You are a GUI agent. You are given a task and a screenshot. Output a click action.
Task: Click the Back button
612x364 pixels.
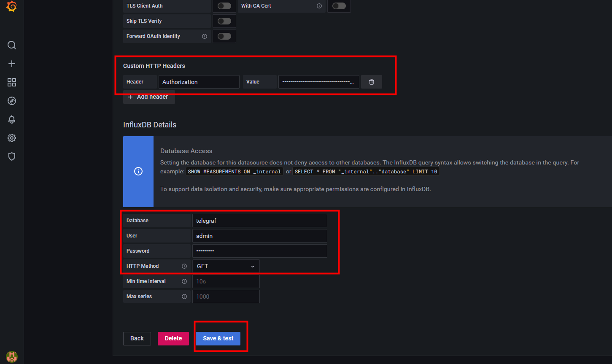(137, 338)
